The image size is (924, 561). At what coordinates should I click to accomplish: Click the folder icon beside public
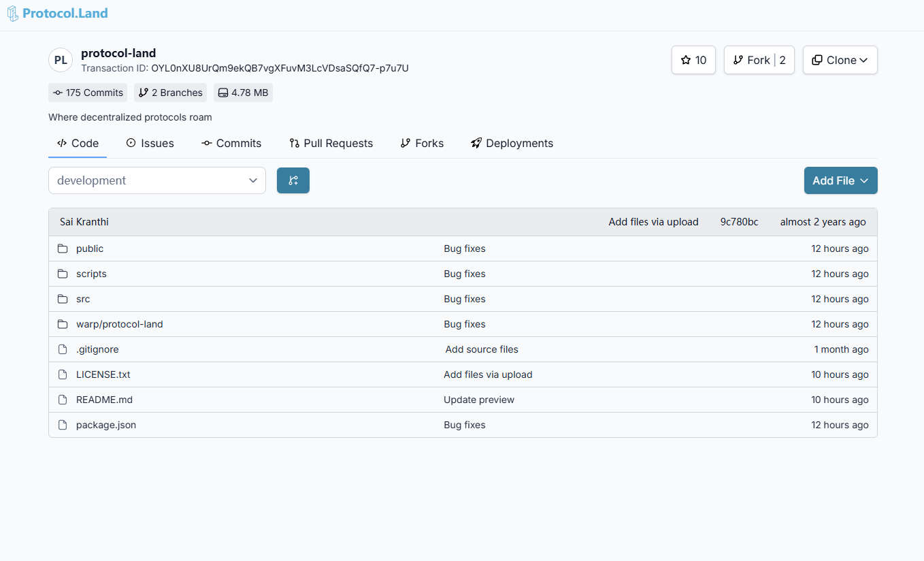(63, 249)
